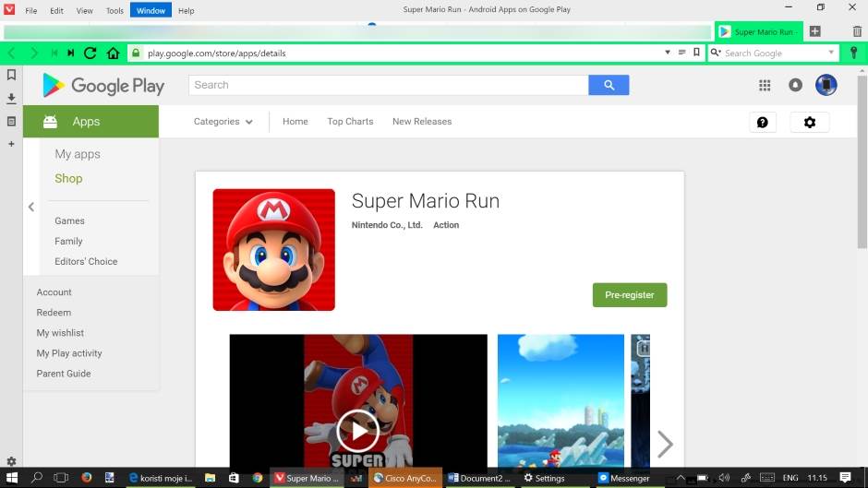868x488 pixels.
Task: Open Vivaldi bookmarks panel
Action: [11, 75]
